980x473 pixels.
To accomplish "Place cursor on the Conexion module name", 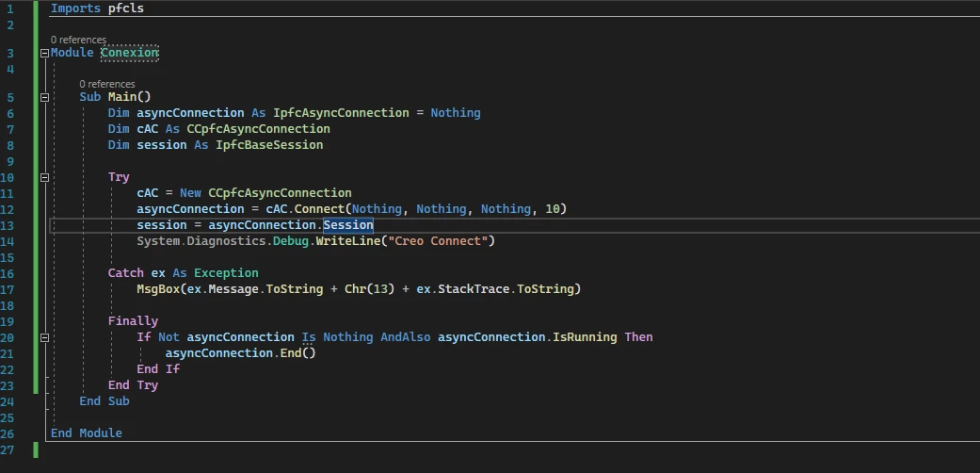I will (130, 53).
